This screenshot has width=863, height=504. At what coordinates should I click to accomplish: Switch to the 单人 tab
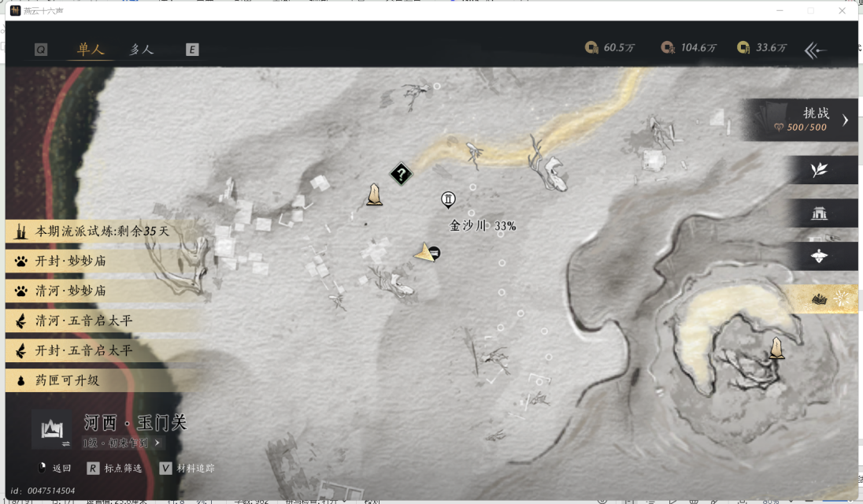[91, 50]
